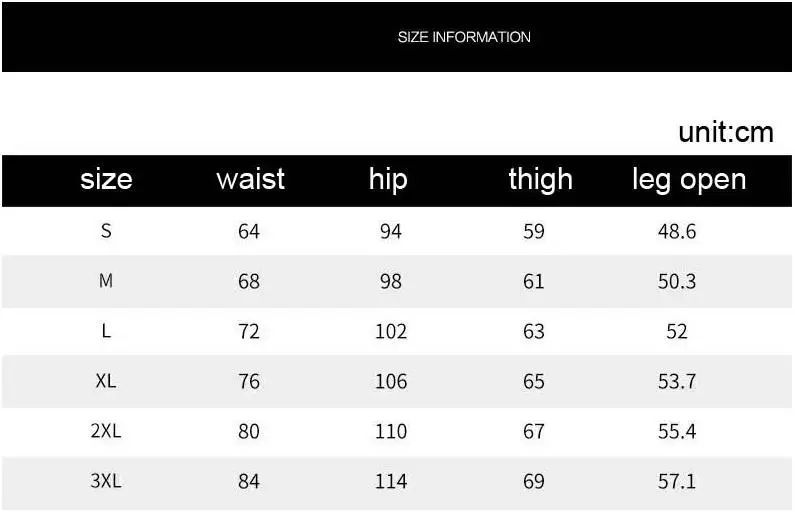Screen dimensions: 795x513
Task: Click waist value 80 for size 2XL
Action: tap(249, 431)
